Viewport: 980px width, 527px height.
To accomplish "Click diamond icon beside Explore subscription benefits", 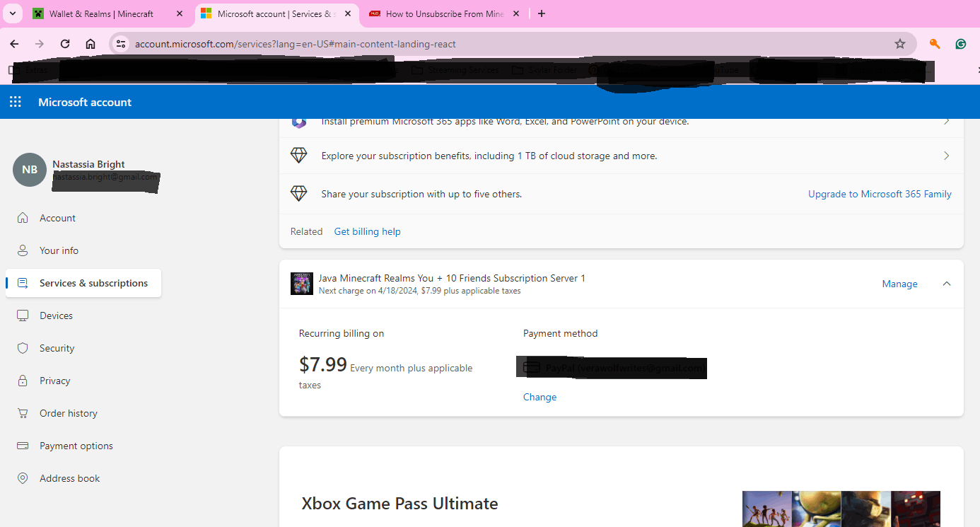I will pos(299,156).
